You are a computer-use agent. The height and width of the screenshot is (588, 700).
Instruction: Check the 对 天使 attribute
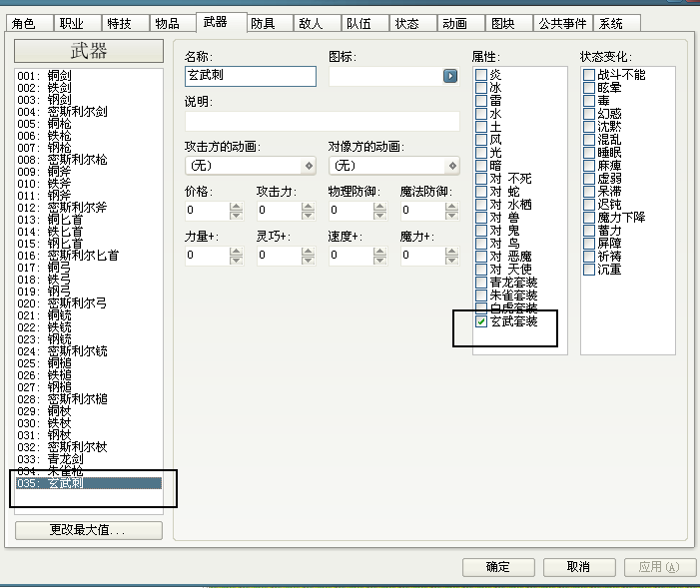[x=480, y=270]
